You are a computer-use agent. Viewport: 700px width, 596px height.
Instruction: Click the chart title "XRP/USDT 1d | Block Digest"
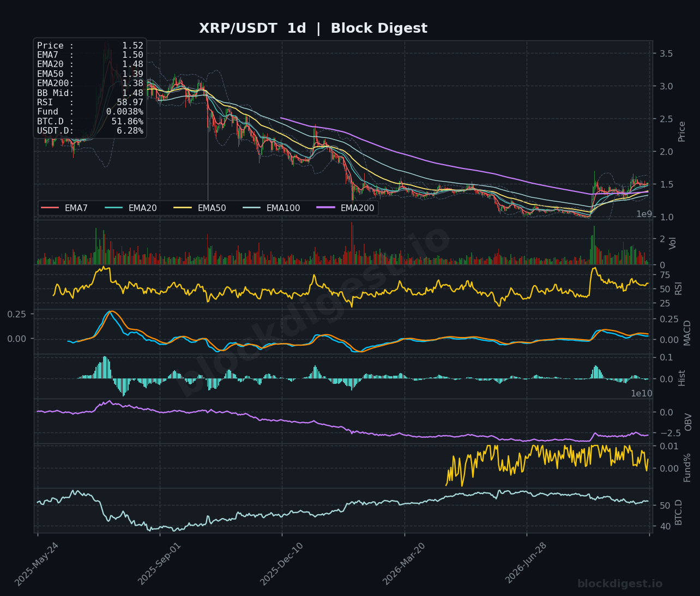pyautogui.click(x=313, y=28)
